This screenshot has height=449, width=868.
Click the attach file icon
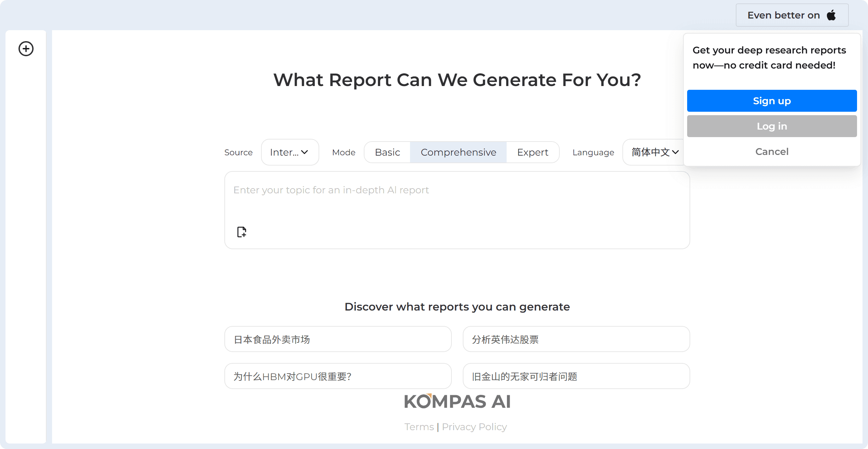(x=241, y=232)
